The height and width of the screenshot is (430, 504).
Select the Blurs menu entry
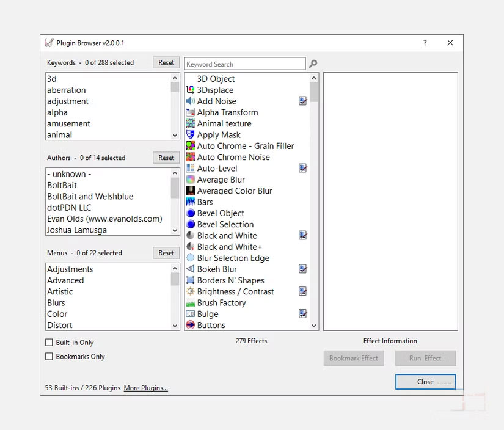click(56, 302)
